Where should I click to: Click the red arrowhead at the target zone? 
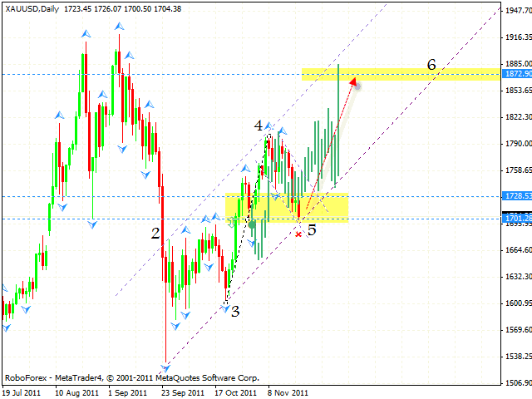[353, 81]
